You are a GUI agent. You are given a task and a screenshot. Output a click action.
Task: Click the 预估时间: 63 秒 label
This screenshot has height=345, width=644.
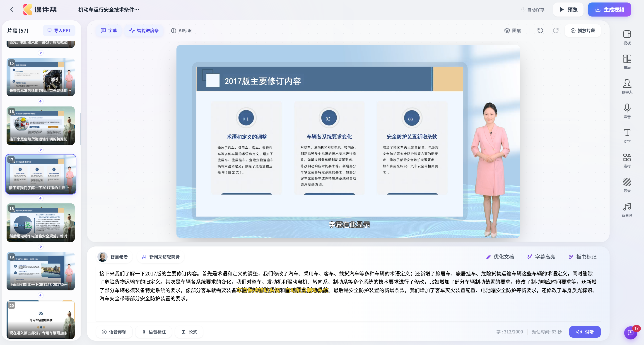click(547, 332)
